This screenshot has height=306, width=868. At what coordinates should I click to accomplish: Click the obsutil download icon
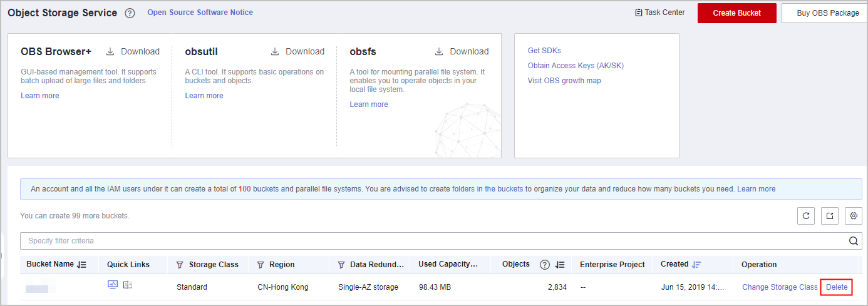coord(275,52)
